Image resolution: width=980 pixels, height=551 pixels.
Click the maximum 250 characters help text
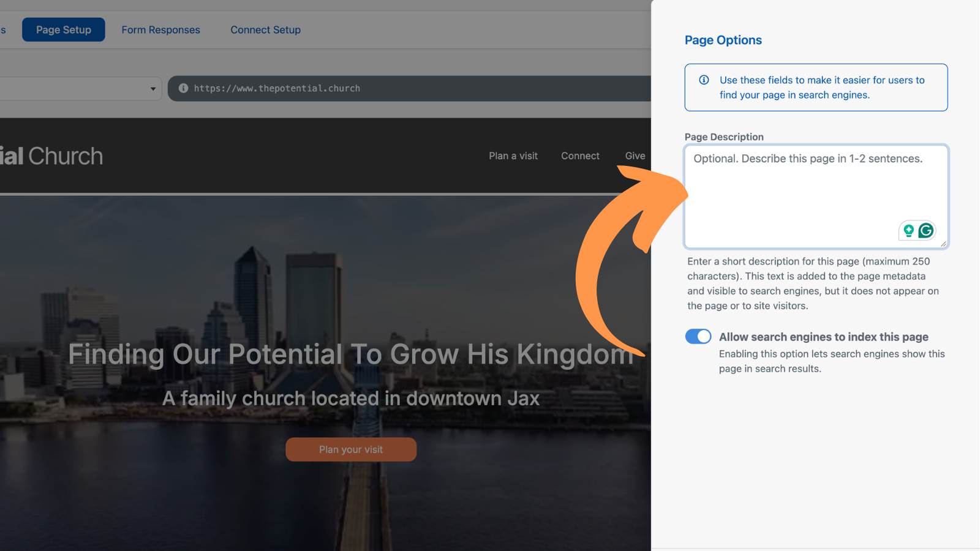(x=813, y=283)
